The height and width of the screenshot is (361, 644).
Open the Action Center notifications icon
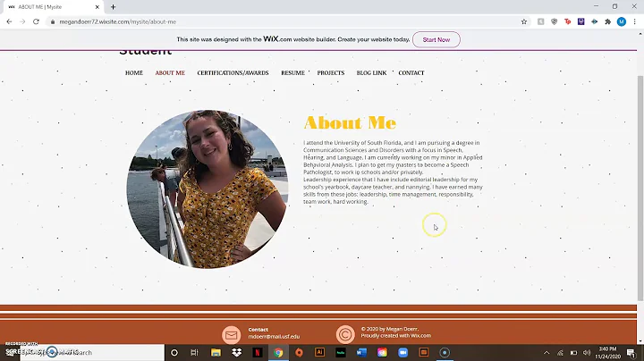pos(631,352)
